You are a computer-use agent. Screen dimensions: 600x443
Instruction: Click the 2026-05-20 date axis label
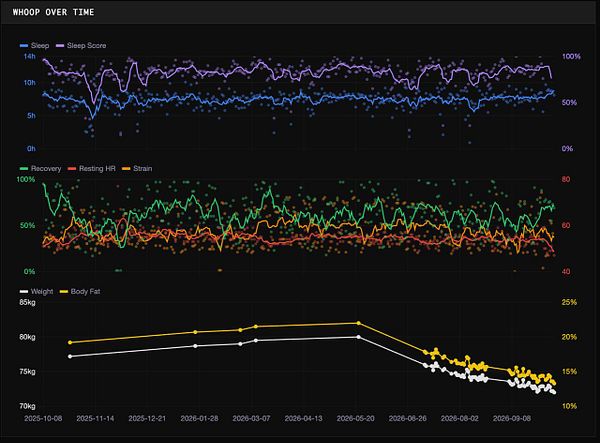click(355, 419)
